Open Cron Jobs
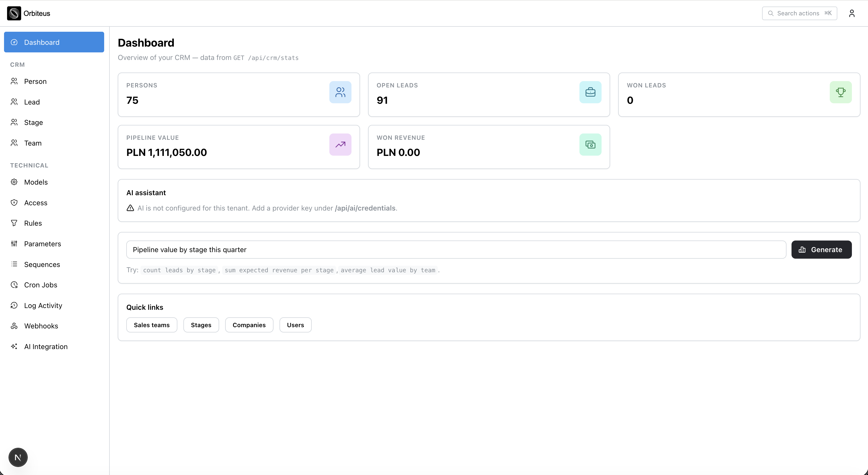Screen dimensions: 868x475 point(54,285)
